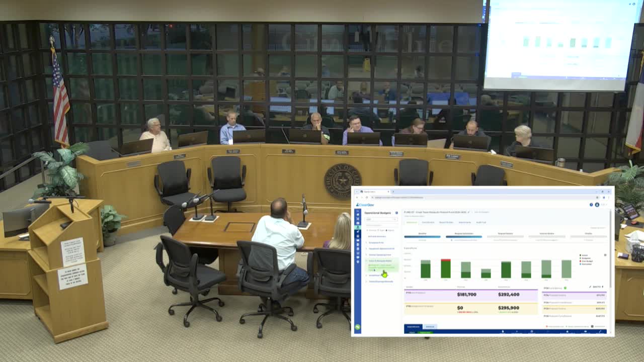Switch to the Audit Trail tab
The width and height of the screenshot is (644, 362).
tap(481, 222)
